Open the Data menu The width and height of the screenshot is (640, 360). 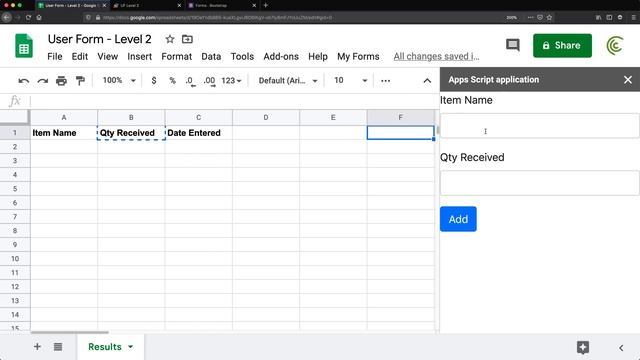[x=211, y=56]
